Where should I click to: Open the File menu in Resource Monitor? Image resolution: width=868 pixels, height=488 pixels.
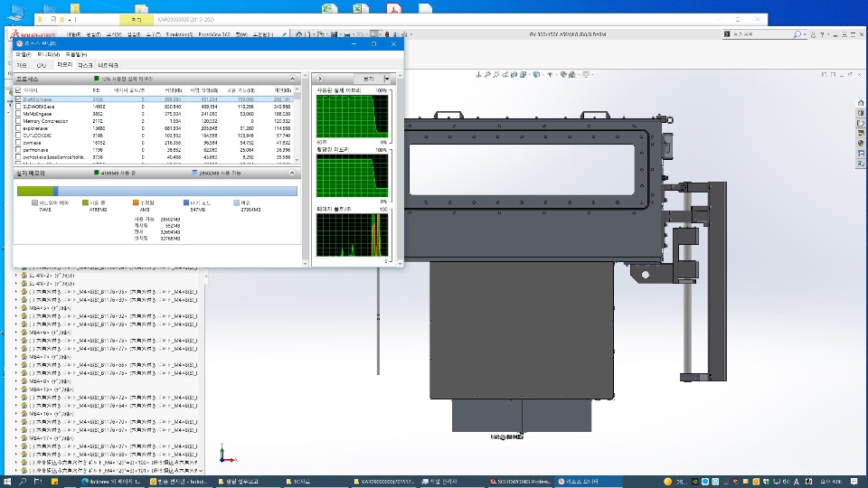click(23, 54)
